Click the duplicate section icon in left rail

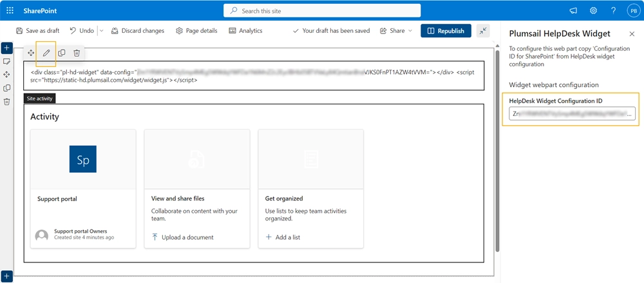coord(6,88)
